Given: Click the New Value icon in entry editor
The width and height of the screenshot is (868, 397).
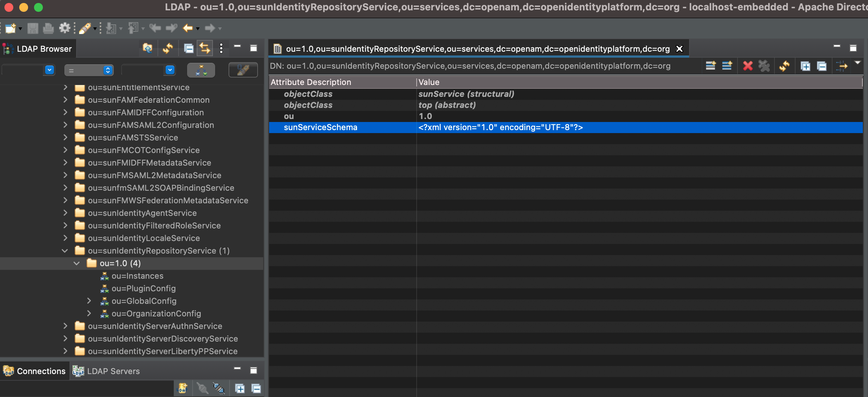Looking at the screenshot, I should click(727, 66).
